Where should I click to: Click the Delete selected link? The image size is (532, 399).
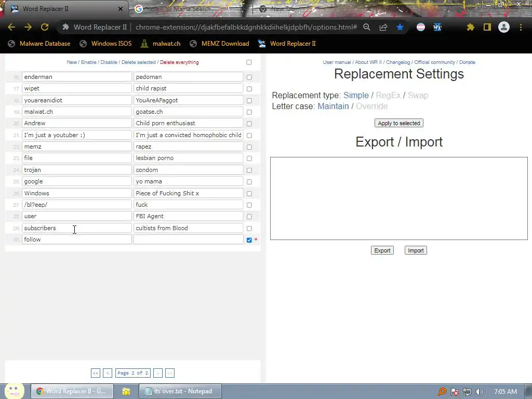pos(138,62)
